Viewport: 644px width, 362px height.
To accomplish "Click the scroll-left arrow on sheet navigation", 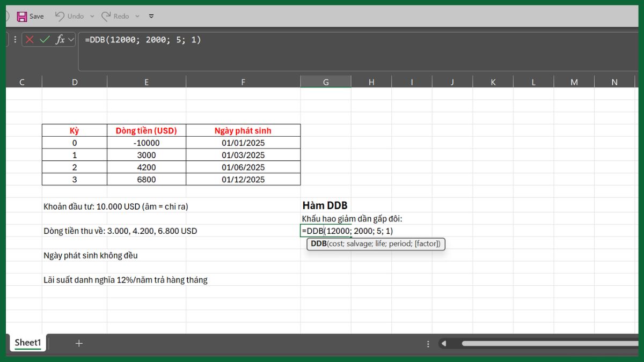I will [x=443, y=343].
